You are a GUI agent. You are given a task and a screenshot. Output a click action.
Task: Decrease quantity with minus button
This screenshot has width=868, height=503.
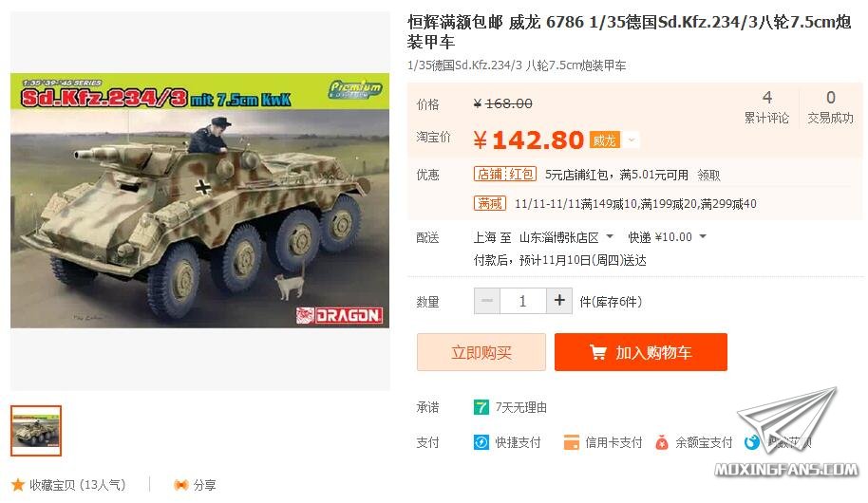coord(487,301)
